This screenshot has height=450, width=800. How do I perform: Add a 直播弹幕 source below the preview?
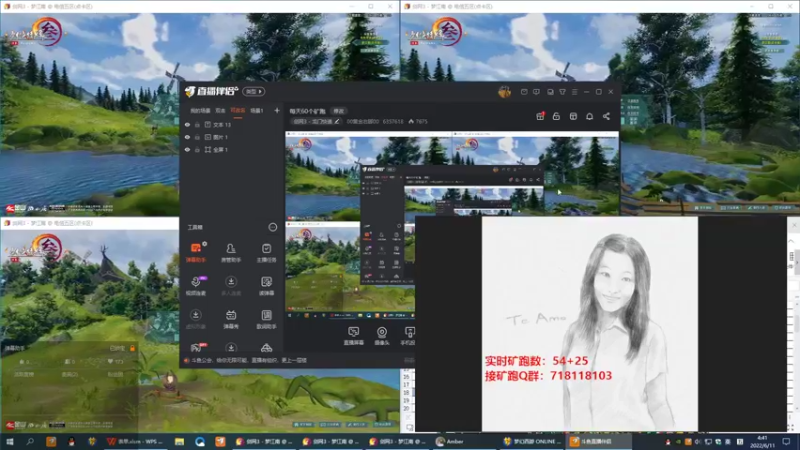tap(353, 336)
